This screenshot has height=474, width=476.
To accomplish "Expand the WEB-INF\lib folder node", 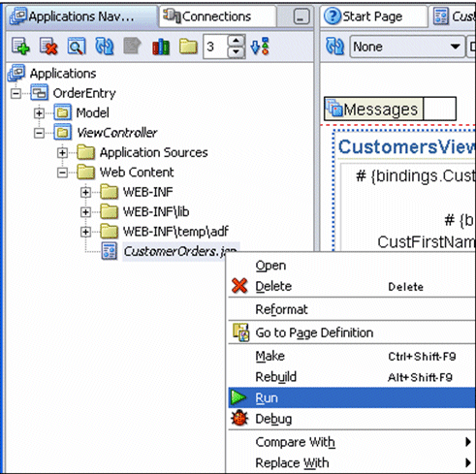I will click(x=85, y=212).
